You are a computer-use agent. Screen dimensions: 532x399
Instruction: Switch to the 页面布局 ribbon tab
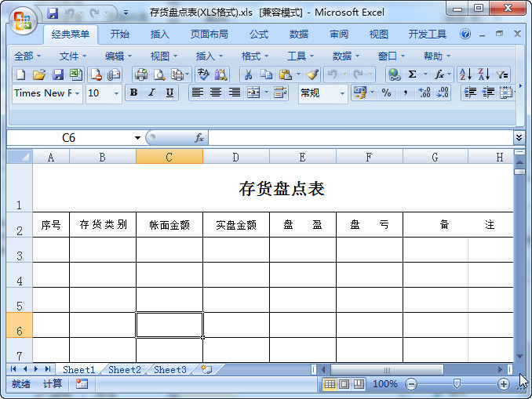209,34
